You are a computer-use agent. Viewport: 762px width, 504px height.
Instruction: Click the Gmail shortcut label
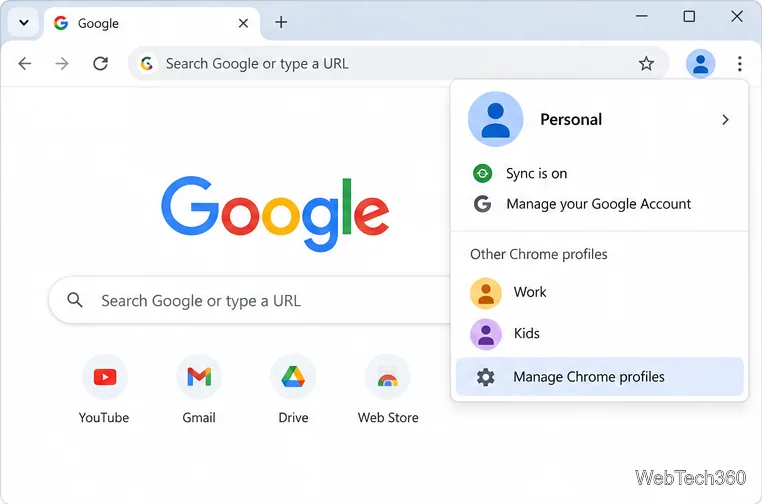point(199,418)
